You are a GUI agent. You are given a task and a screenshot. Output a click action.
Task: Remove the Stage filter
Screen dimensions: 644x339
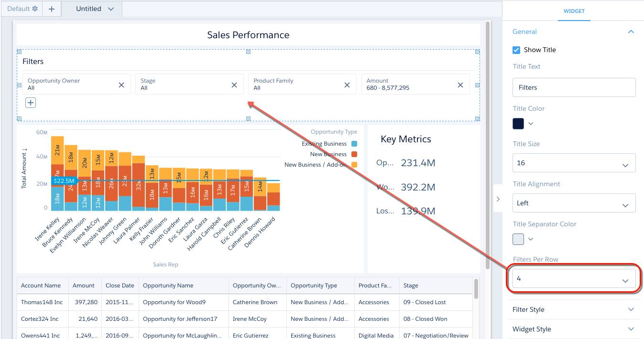point(234,84)
